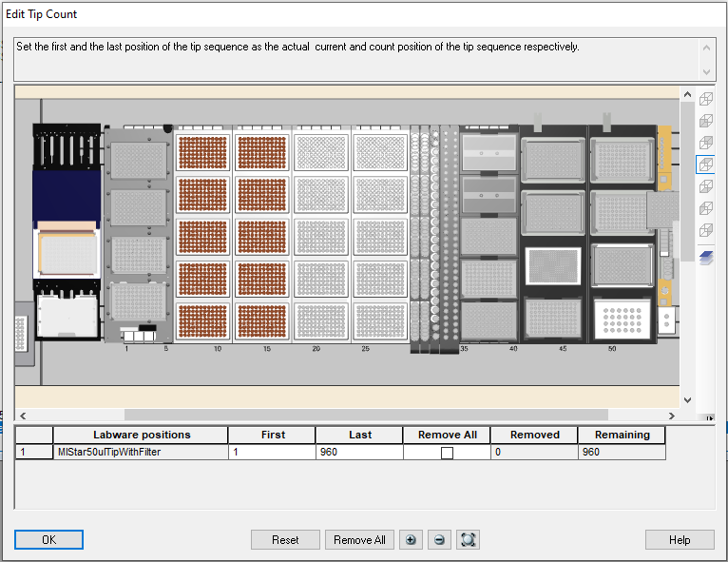This screenshot has height=562, width=728.
Task: Click the vertical scrollbar thumb beside the deck
Action: coord(687,181)
